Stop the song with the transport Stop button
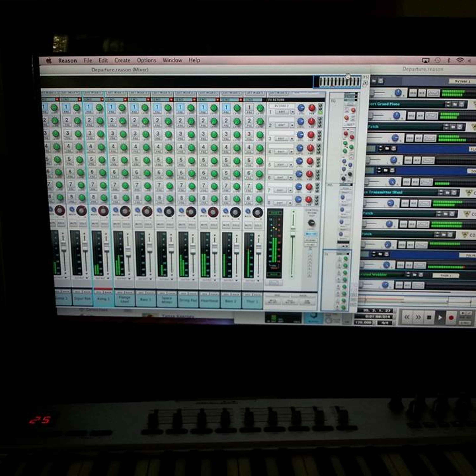The image size is (476, 476). pos(429,318)
